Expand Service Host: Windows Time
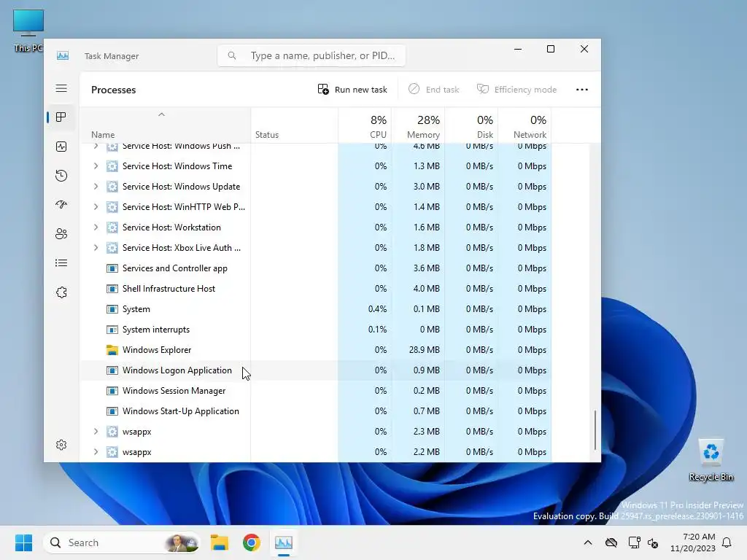 click(96, 166)
